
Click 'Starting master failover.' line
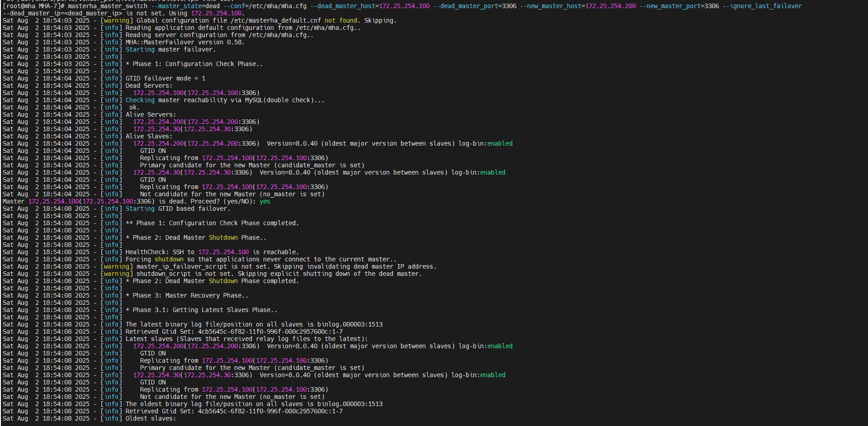tap(170, 49)
